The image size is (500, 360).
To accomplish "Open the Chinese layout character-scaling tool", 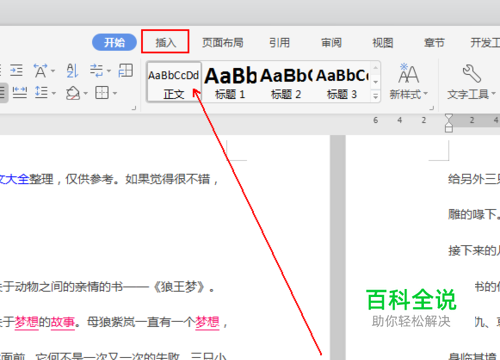I will coord(40,71).
